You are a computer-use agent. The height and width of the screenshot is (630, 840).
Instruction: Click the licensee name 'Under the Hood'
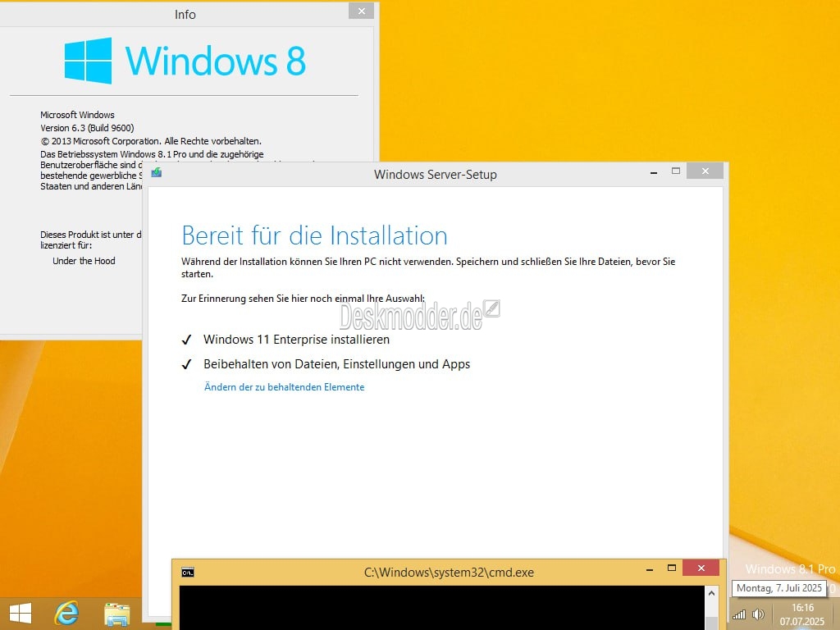[84, 261]
